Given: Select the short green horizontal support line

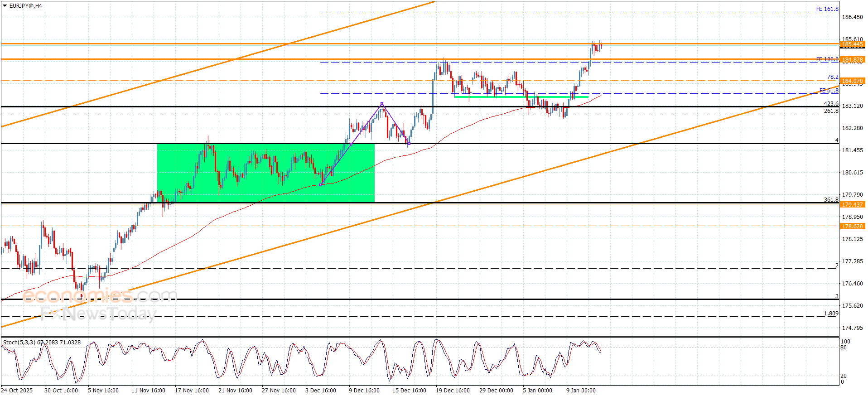Looking at the screenshot, I should (521, 97).
